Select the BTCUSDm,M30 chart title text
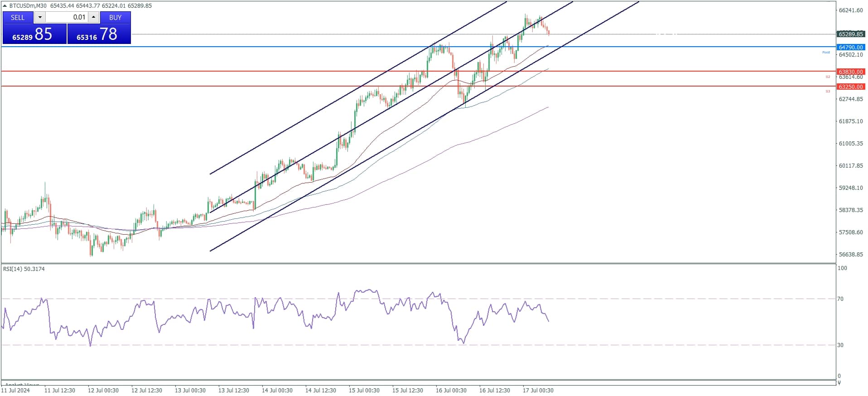 28,6
